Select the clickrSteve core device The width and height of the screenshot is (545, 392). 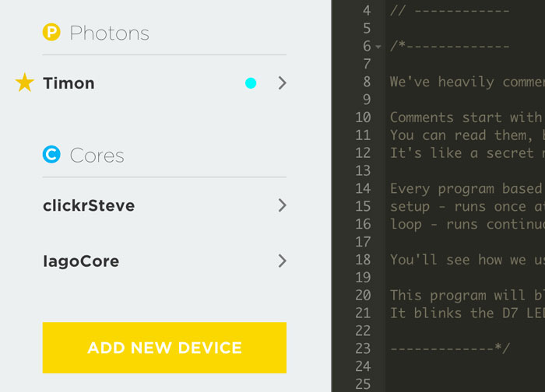pos(89,205)
